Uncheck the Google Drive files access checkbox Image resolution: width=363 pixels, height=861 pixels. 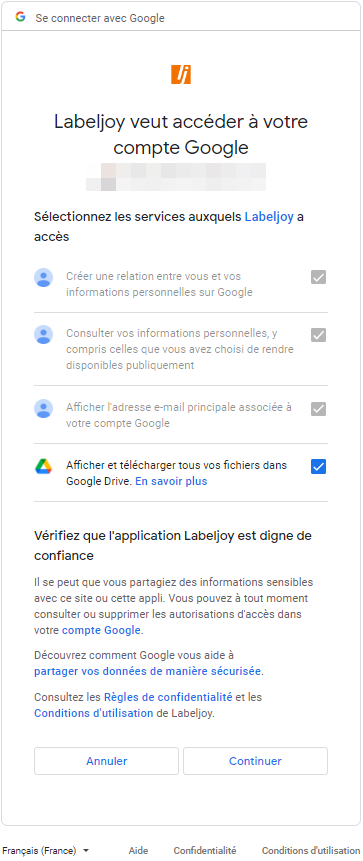pyautogui.click(x=319, y=467)
